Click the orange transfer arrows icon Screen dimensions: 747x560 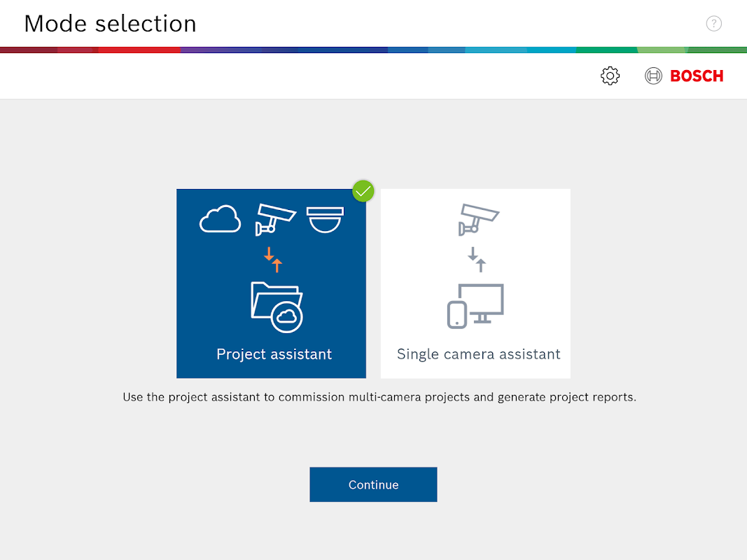pos(273,260)
